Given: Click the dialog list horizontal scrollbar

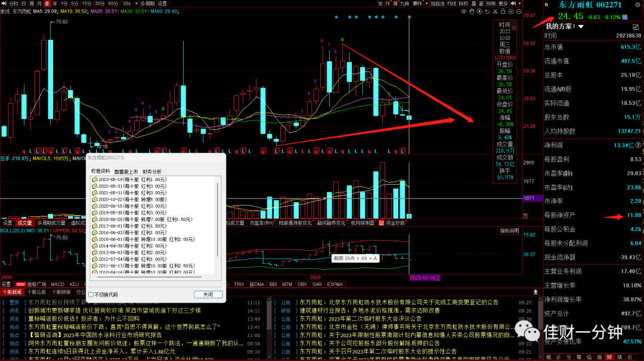Looking at the screenshot, I should click(148, 277).
